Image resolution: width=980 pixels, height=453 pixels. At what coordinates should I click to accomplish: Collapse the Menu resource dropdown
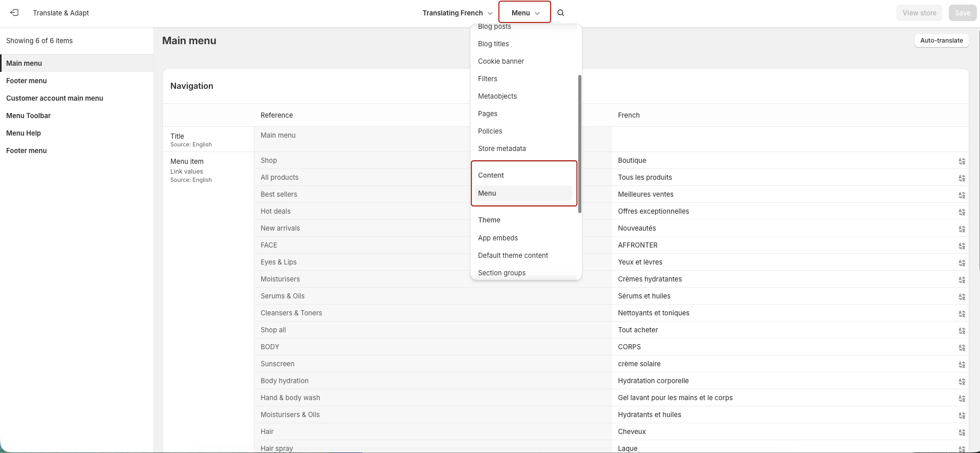click(x=525, y=13)
